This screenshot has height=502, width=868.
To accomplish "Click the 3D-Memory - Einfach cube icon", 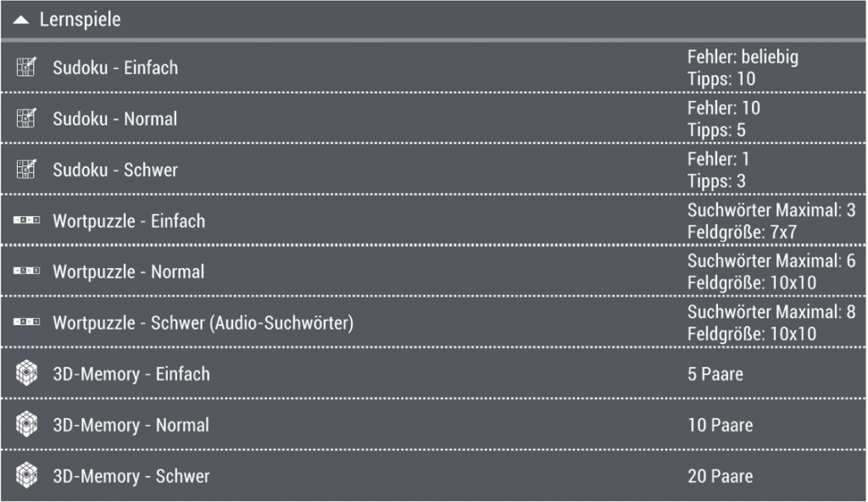I will (27, 373).
